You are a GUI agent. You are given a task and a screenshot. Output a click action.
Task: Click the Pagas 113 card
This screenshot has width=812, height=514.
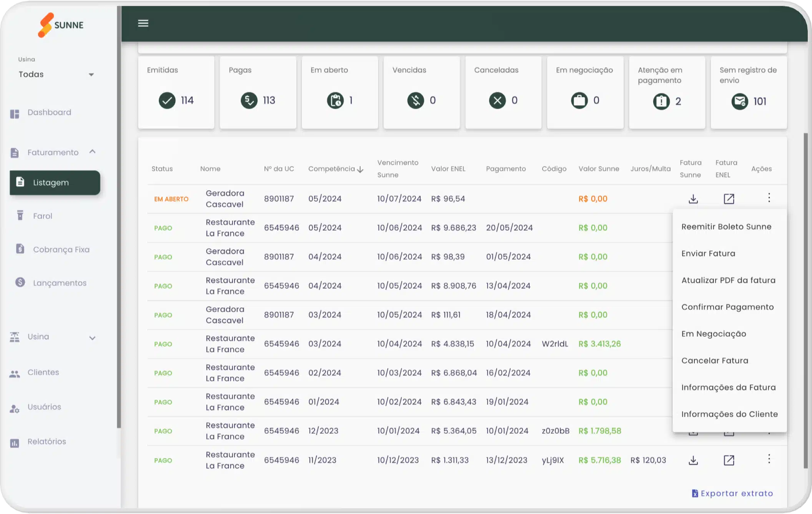click(x=258, y=93)
